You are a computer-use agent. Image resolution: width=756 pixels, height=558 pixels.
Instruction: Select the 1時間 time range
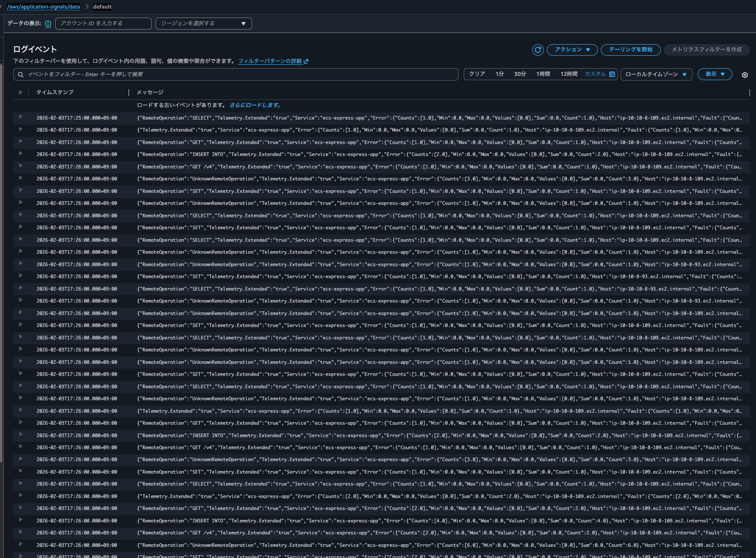tap(543, 74)
